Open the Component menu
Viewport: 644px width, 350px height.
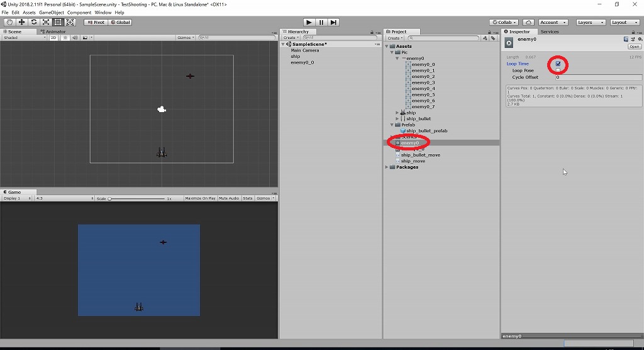click(79, 13)
